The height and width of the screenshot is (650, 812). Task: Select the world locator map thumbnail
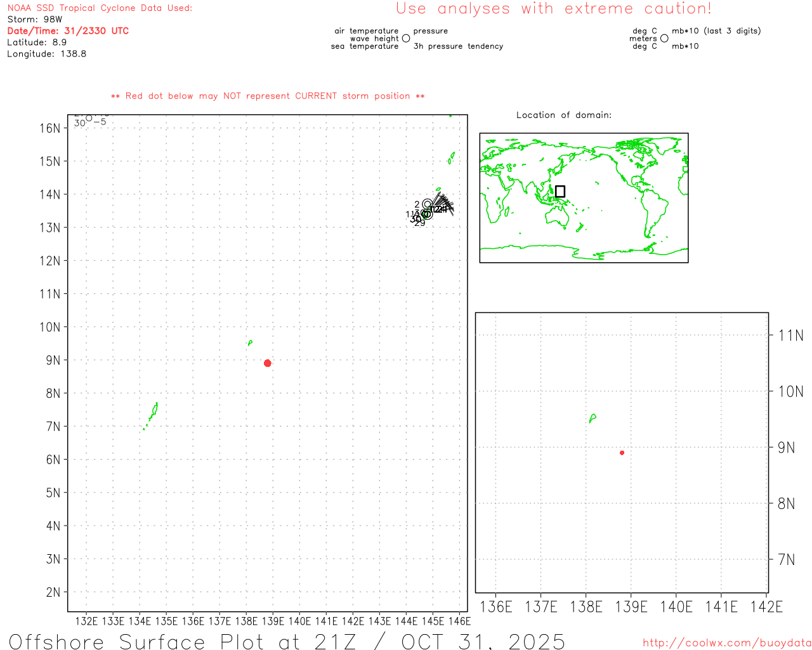click(x=584, y=197)
